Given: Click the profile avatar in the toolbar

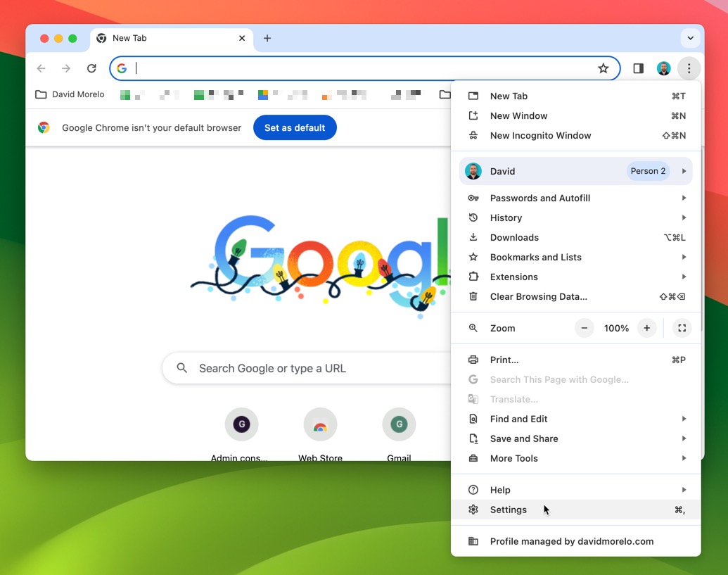Looking at the screenshot, I should click(x=663, y=68).
